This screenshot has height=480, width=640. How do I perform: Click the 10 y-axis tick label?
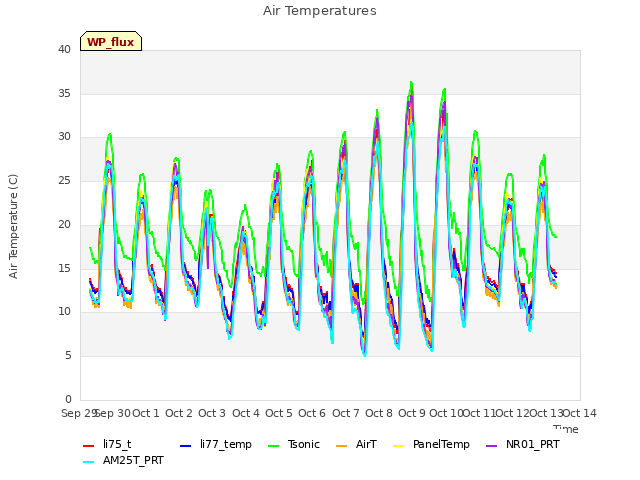point(64,312)
